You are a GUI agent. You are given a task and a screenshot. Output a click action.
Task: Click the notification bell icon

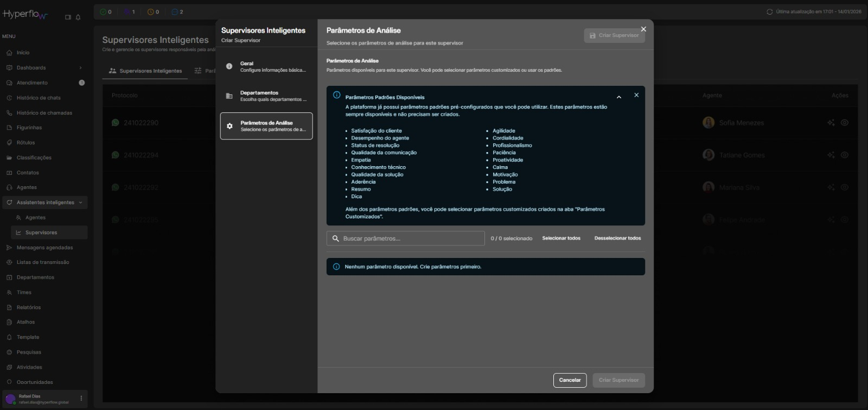coord(78,17)
